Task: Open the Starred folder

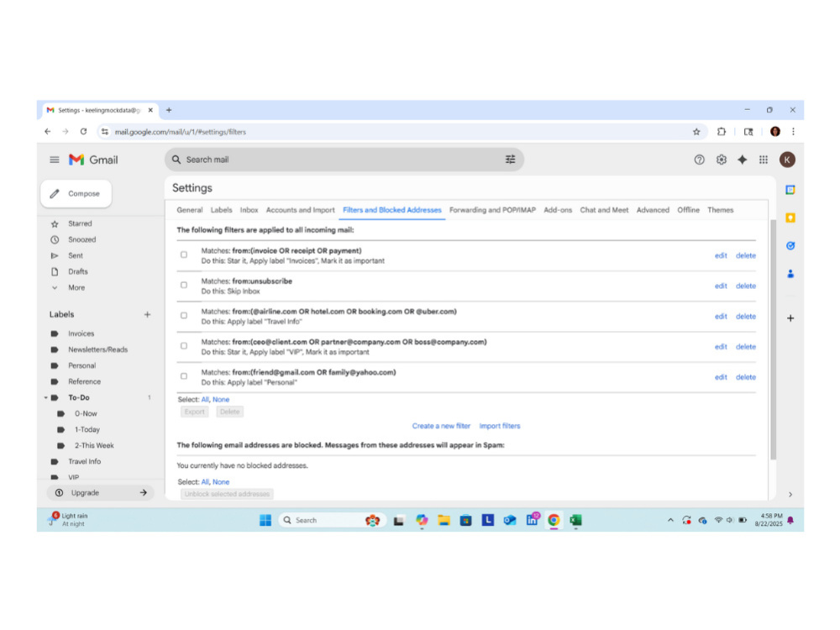Action: [x=80, y=223]
